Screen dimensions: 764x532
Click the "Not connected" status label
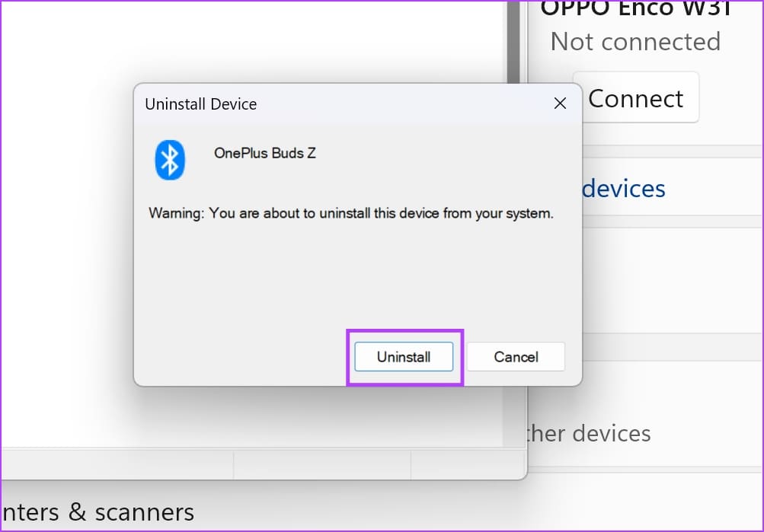pos(635,41)
